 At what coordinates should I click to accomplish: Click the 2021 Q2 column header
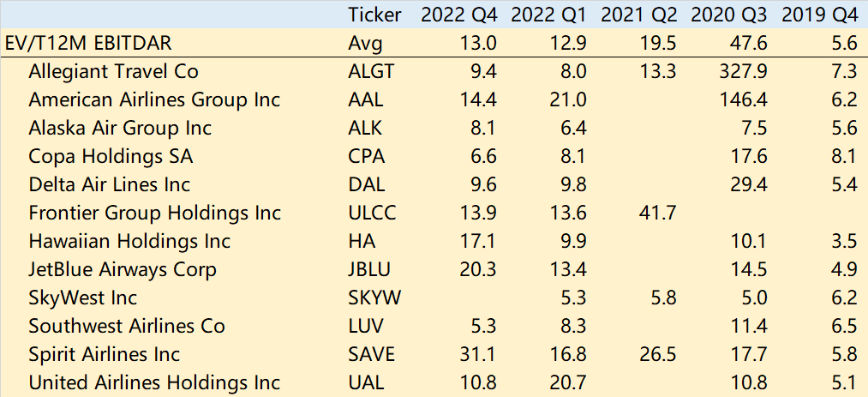pyautogui.click(x=638, y=14)
